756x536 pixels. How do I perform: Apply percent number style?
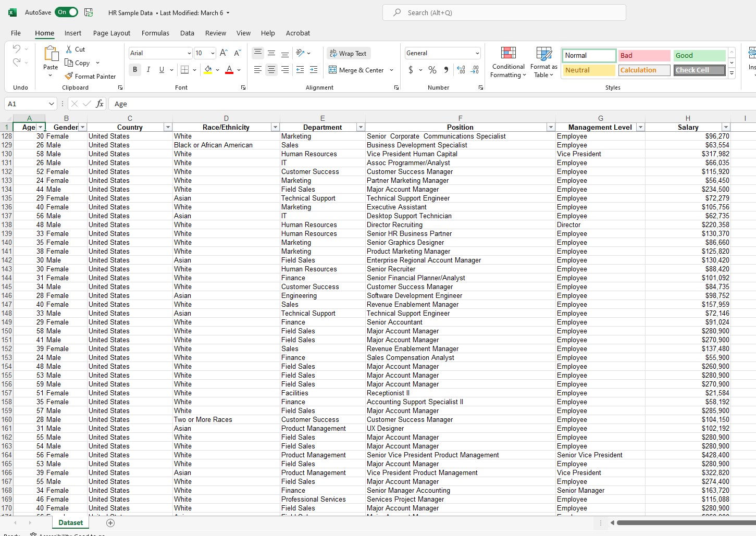tap(432, 69)
